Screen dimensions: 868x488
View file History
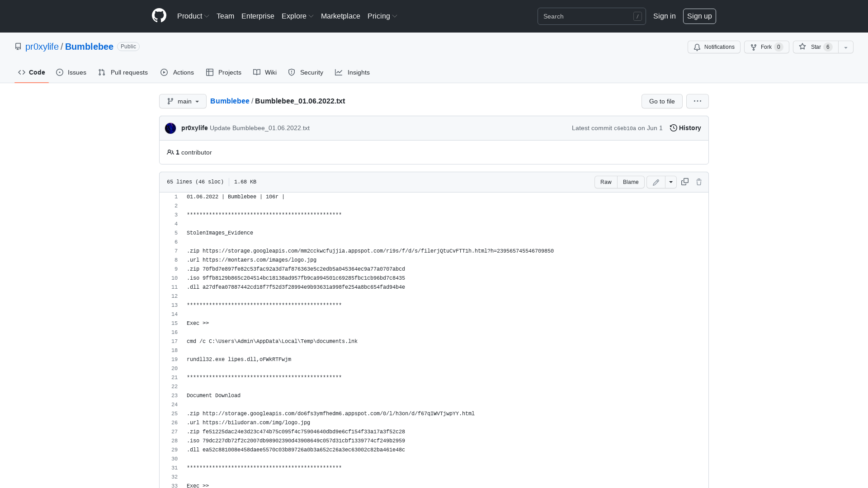(685, 128)
